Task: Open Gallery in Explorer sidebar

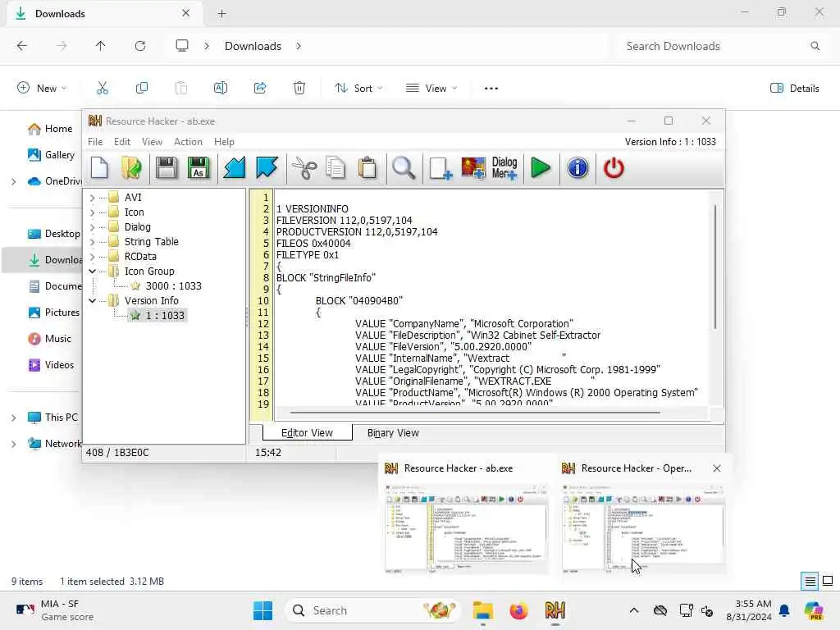Action: (51, 155)
